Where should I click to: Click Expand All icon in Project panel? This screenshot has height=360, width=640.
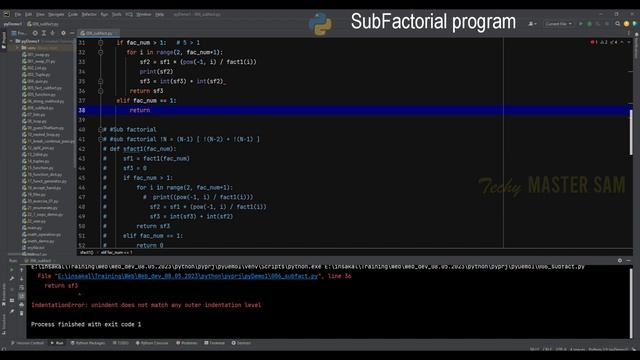pyautogui.click(x=44, y=33)
